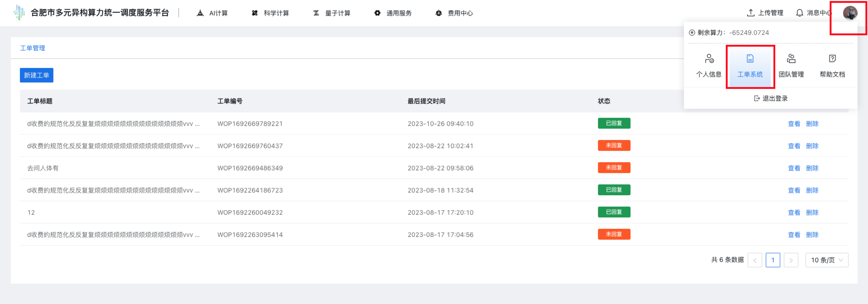868x304 pixels.
Task: Go to next page arrow in pagination
Action: click(x=791, y=260)
